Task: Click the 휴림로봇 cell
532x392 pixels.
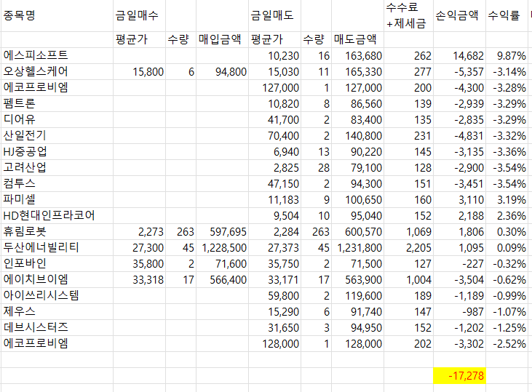Action: click(x=57, y=231)
